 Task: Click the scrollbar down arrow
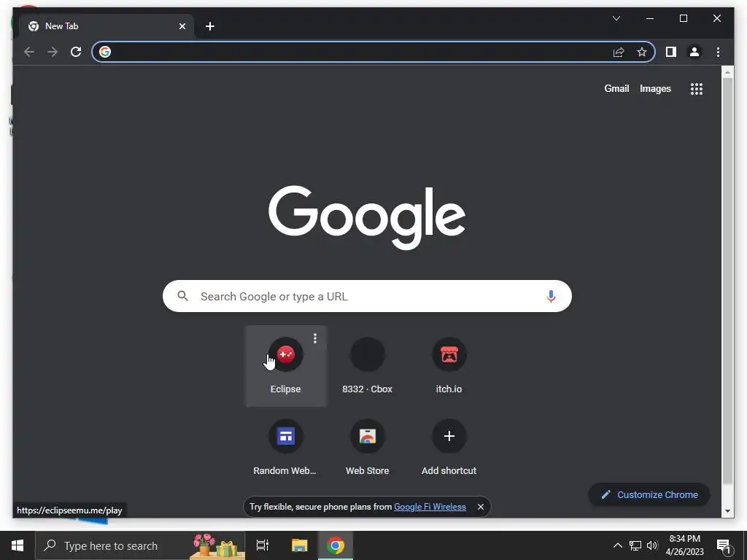727,511
